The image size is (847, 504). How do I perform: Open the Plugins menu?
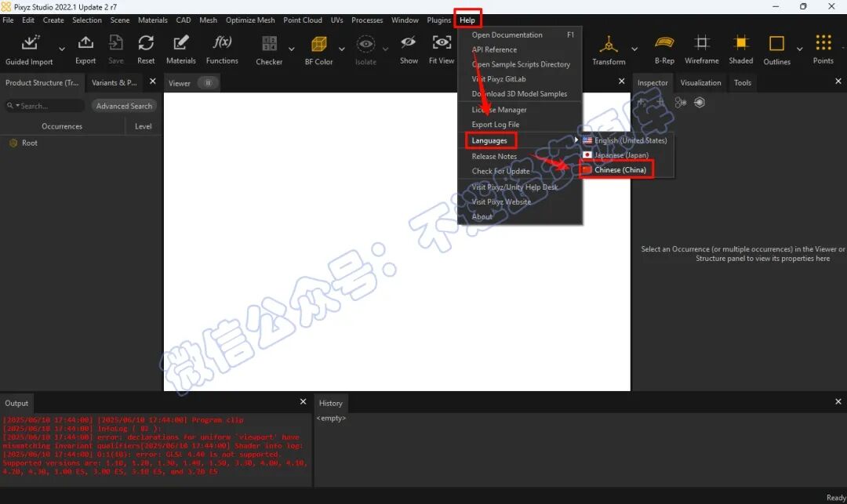pyautogui.click(x=438, y=20)
